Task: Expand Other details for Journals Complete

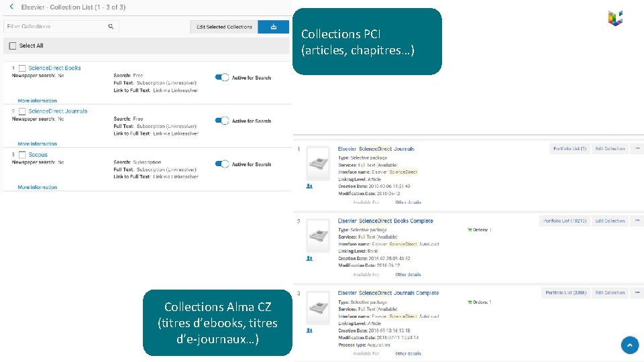Action: [408, 353]
